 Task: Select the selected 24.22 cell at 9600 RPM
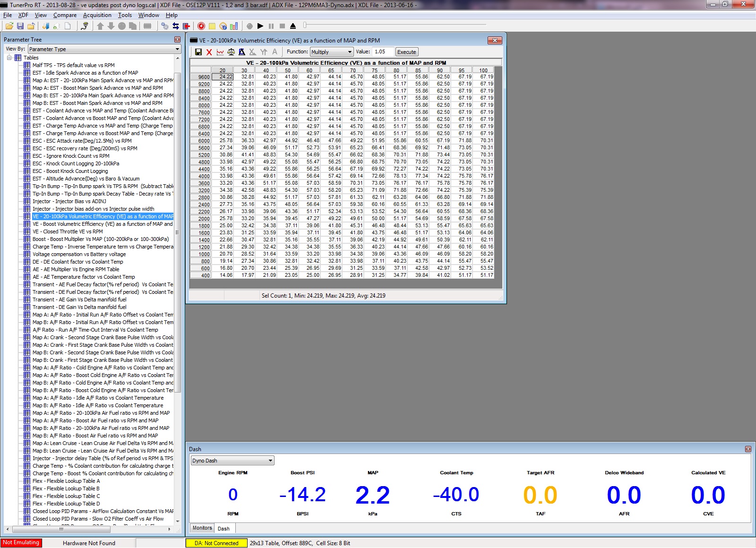(x=223, y=77)
